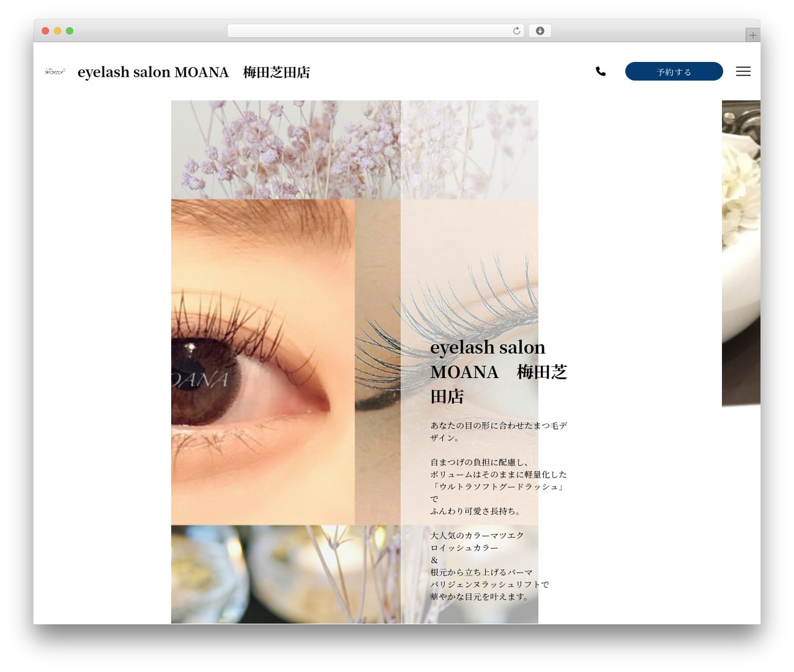The height and width of the screenshot is (672, 794).
Task: Click the browser download icon
Action: click(540, 31)
